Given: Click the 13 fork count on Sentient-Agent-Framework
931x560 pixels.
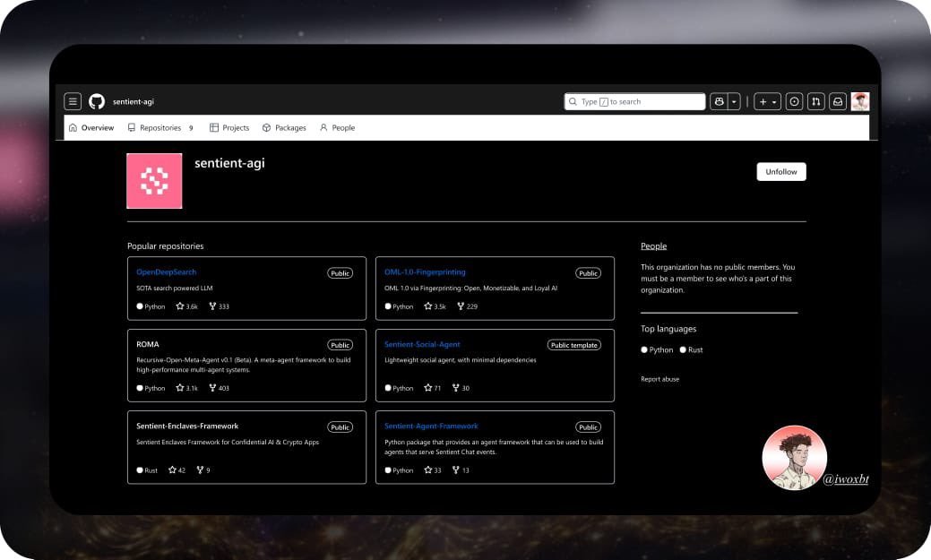Looking at the screenshot, I should (461, 470).
